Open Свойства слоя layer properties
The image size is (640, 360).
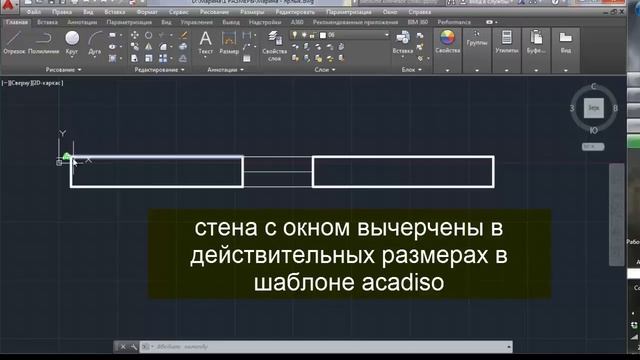(x=274, y=46)
